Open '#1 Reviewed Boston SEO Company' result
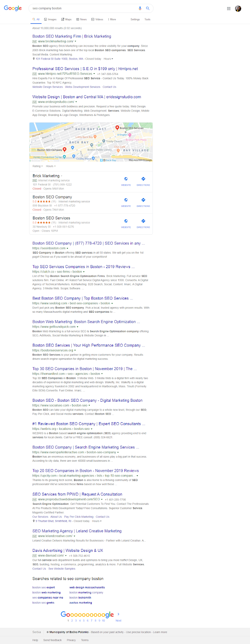Screen dimensions: 250x644 (89, 424)
